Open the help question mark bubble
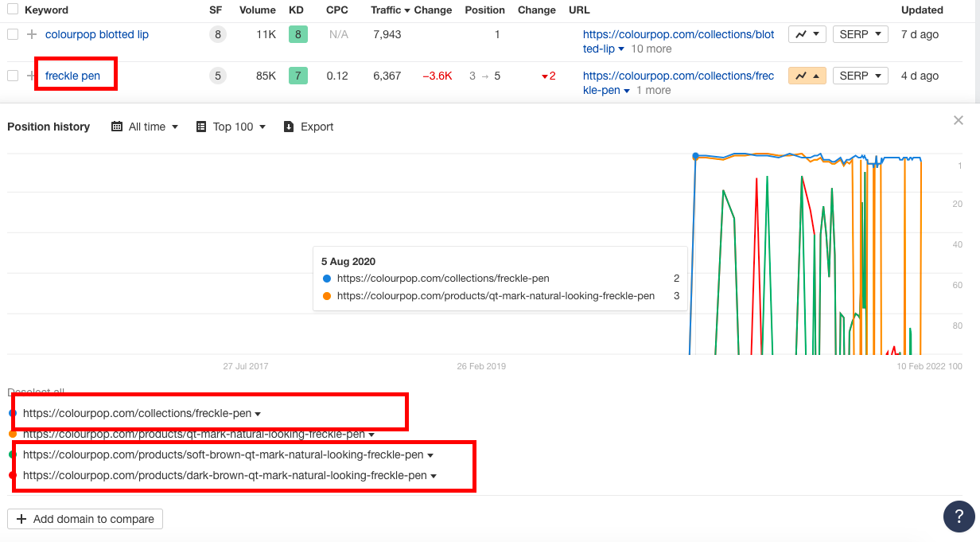 pyautogui.click(x=959, y=517)
